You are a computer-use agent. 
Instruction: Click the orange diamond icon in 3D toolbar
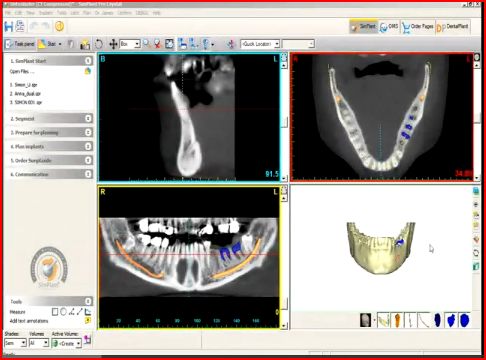476,240
